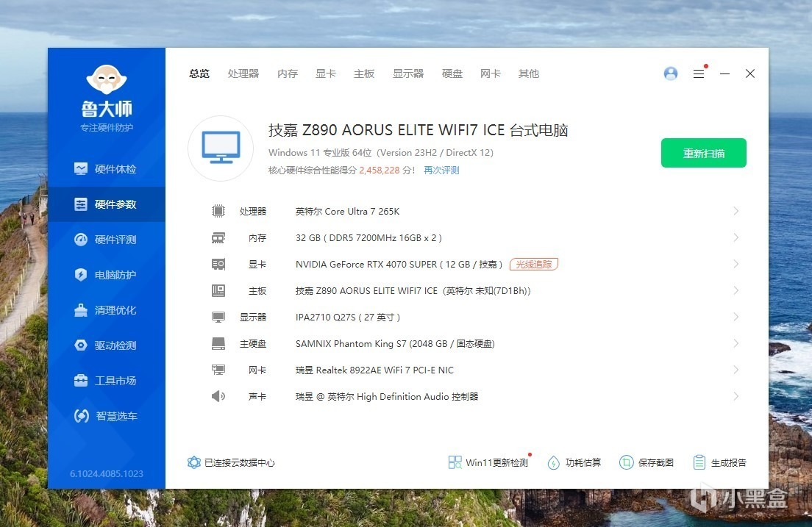
Task: Click the green 重新扫描 button
Action: pos(704,153)
